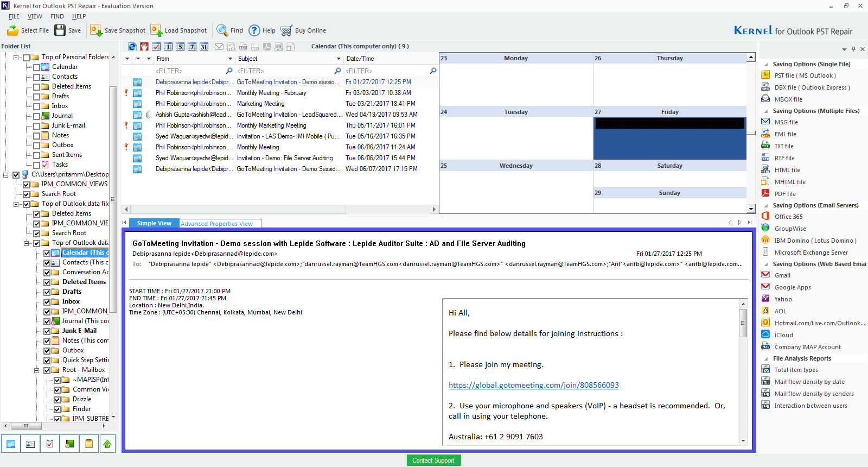Click the yellow notes icon at bottom

pos(89,444)
